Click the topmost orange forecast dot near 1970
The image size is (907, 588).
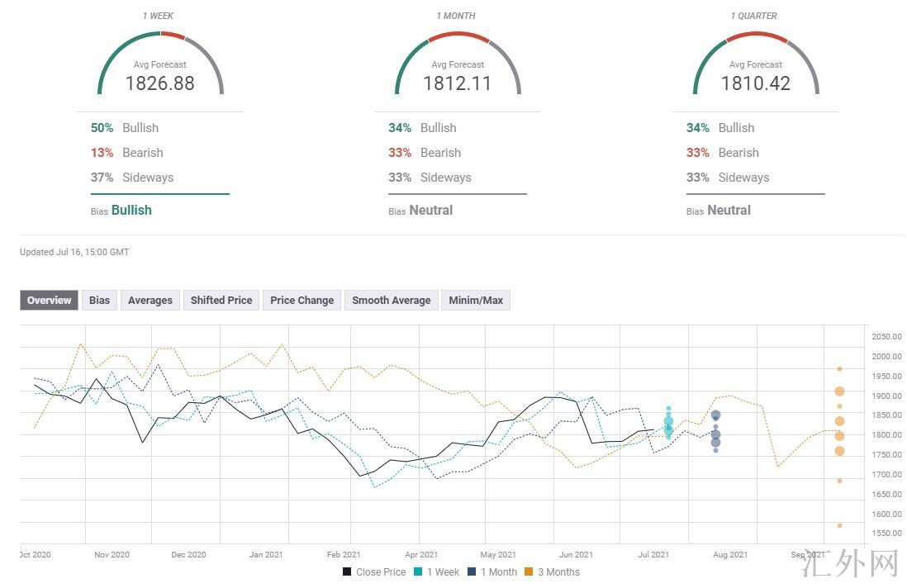pyautogui.click(x=839, y=369)
